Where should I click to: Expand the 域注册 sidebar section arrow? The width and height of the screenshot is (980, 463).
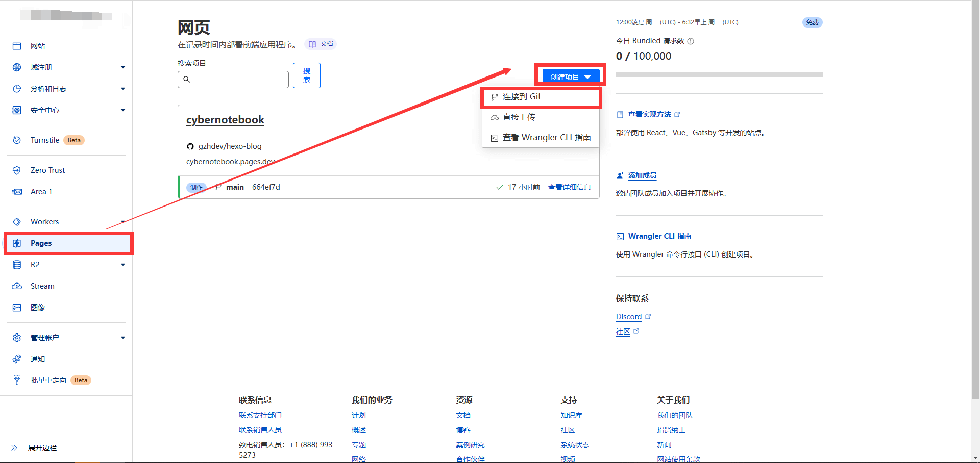click(x=123, y=67)
